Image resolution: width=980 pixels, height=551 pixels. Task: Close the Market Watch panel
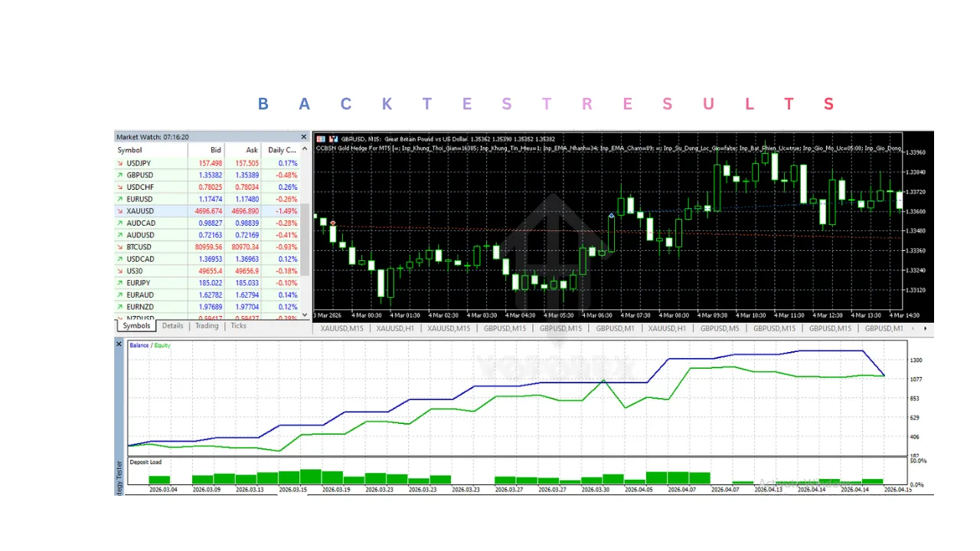click(303, 137)
